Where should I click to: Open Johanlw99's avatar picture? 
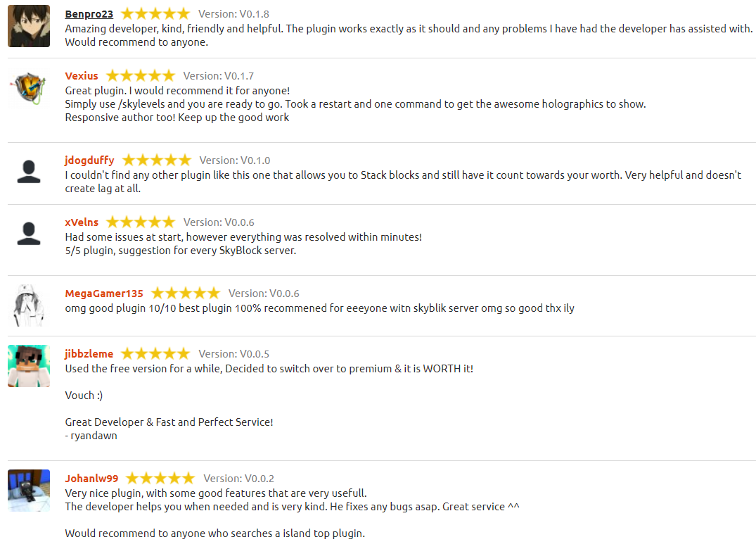pos(29,490)
